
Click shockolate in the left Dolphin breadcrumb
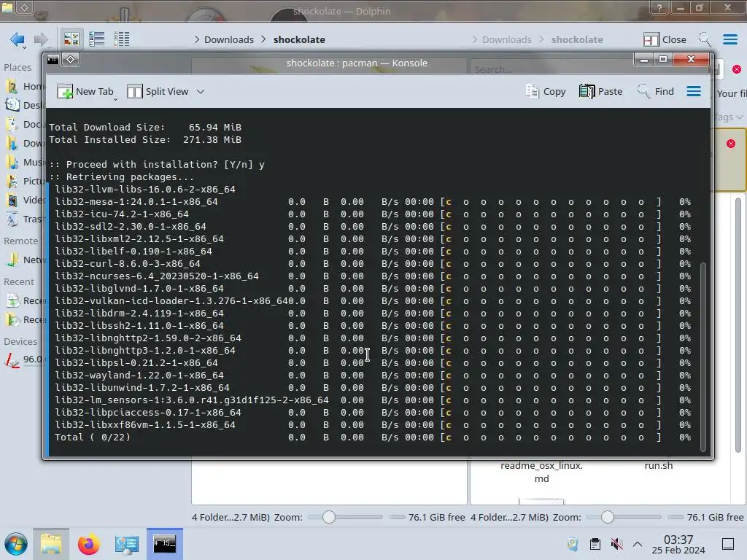[299, 39]
